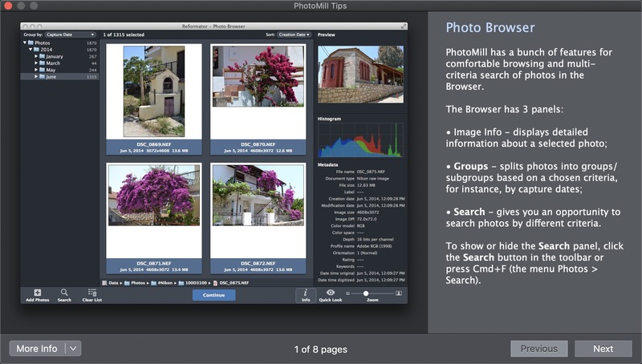Screen dimensions: 642x364
Task: Open Search via the magnifier icon
Action: pos(64,293)
